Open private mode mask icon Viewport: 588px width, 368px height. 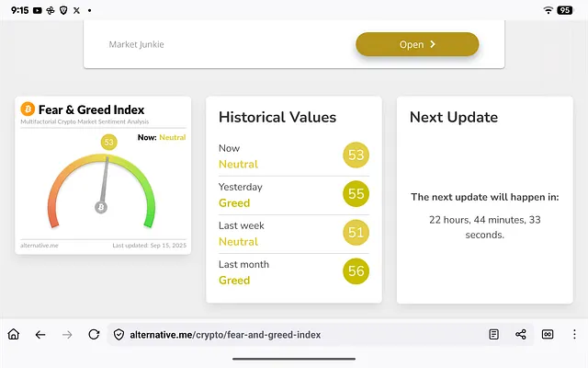548,334
